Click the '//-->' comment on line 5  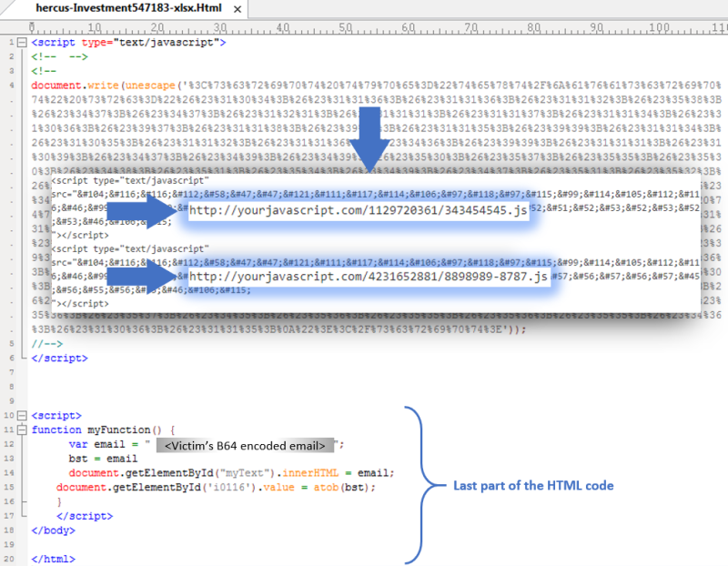[x=47, y=344]
